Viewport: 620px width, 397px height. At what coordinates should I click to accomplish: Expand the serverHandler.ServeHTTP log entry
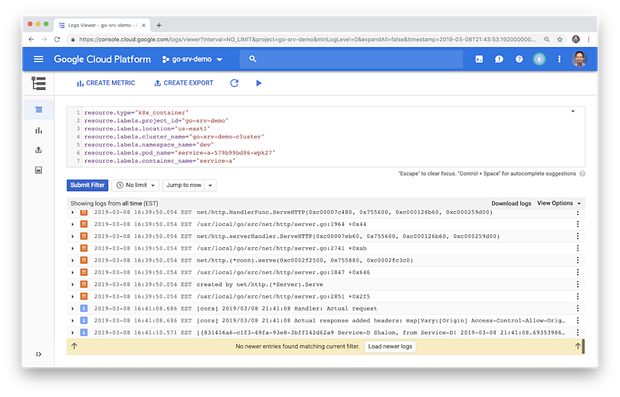point(72,236)
